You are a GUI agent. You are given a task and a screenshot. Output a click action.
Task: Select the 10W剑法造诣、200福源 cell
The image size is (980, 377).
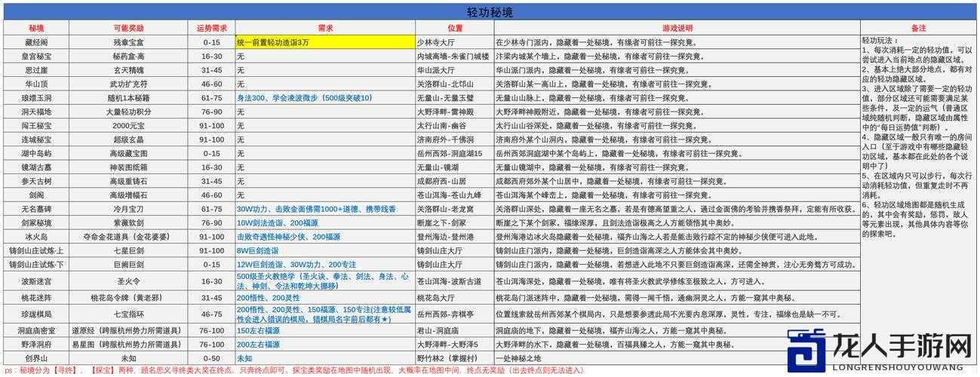click(x=325, y=222)
